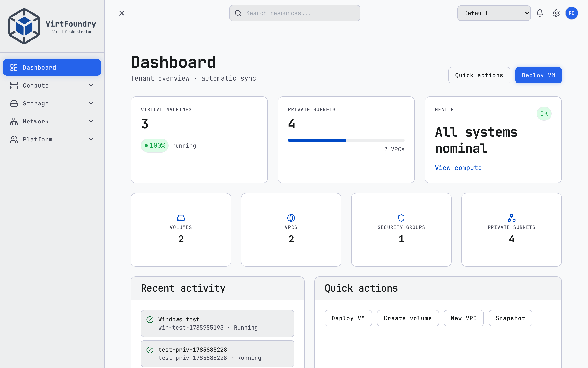Open the Windows test activity row
This screenshot has width=588, height=368.
tap(217, 323)
